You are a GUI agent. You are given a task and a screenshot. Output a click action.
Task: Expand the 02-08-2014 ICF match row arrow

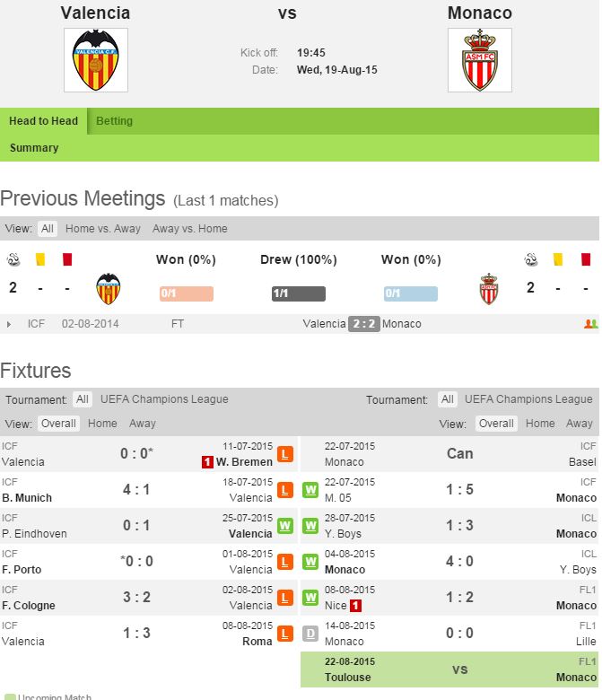tap(9, 324)
